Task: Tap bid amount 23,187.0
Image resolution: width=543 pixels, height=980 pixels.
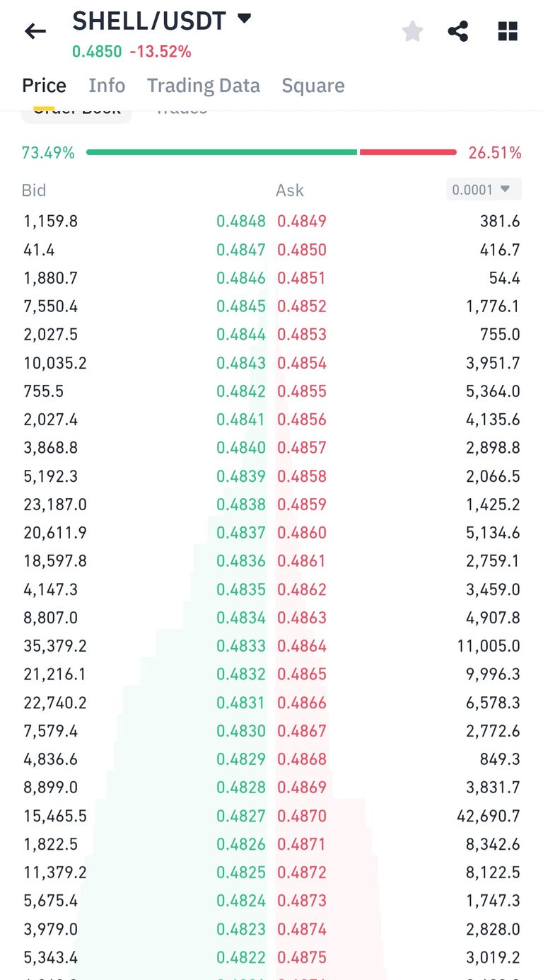Action: pos(55,505)
